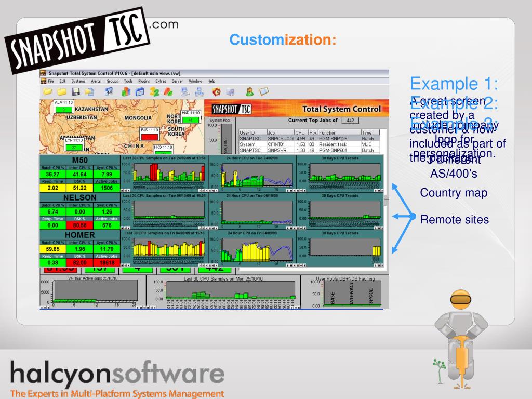Click NELSON Active Jobs value 676
The image size is (532, 399).
[x=107, y=225]
